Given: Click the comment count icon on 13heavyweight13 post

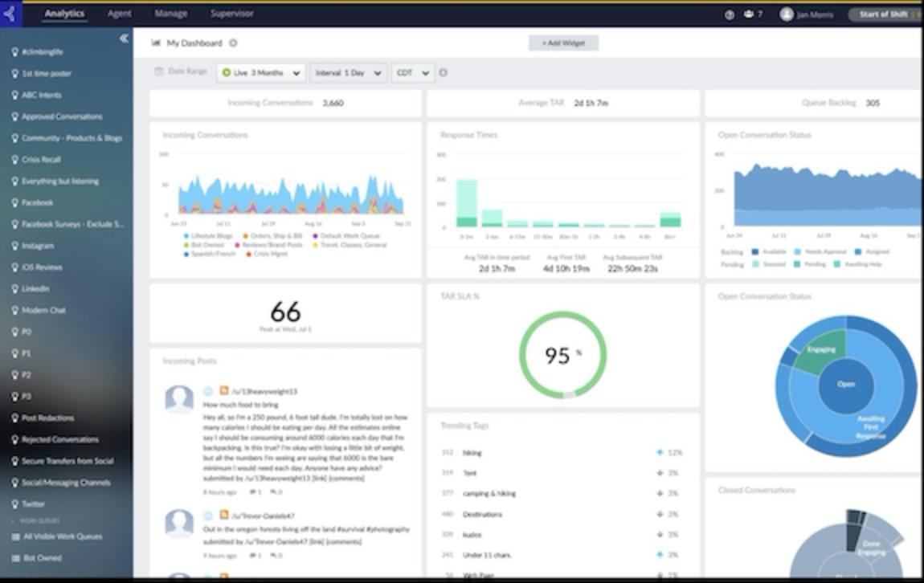Looking at the screenshot, I should click(253, 491).
